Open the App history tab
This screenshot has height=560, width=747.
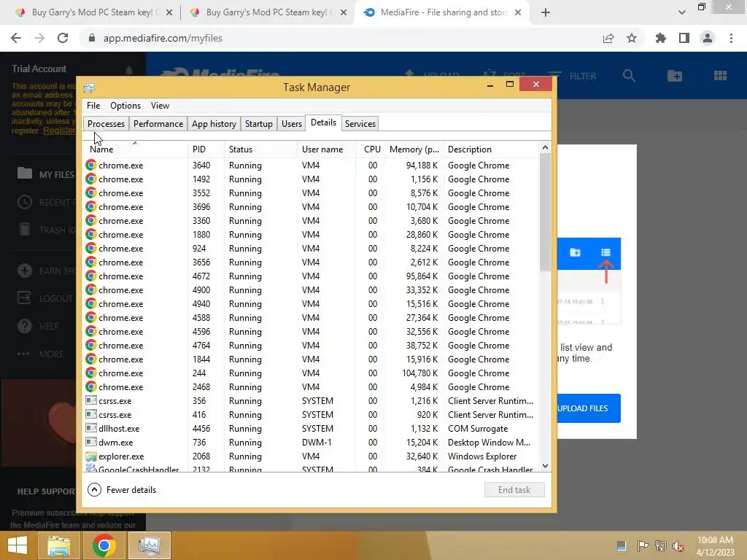tap(214, 124)
